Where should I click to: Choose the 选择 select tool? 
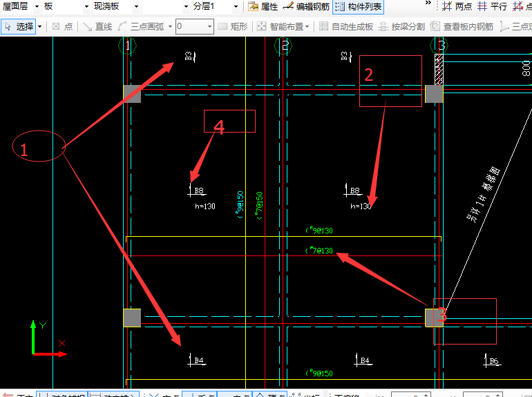(x=19, y=26)
